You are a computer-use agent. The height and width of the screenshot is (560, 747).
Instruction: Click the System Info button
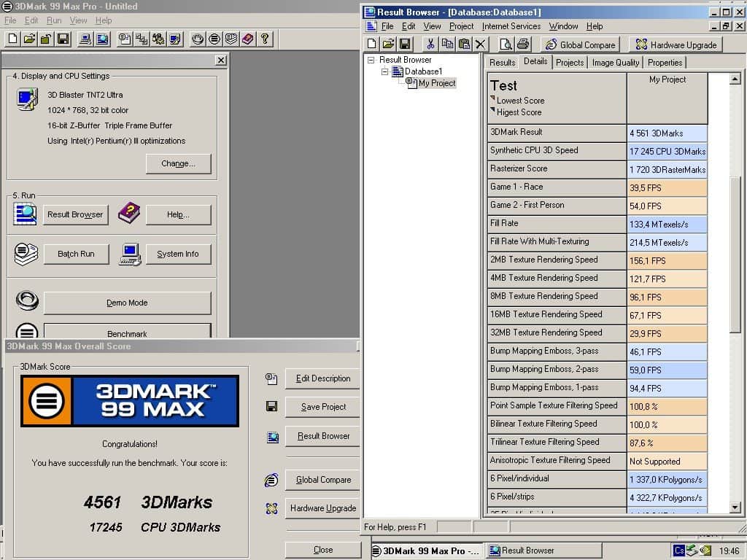178,254
